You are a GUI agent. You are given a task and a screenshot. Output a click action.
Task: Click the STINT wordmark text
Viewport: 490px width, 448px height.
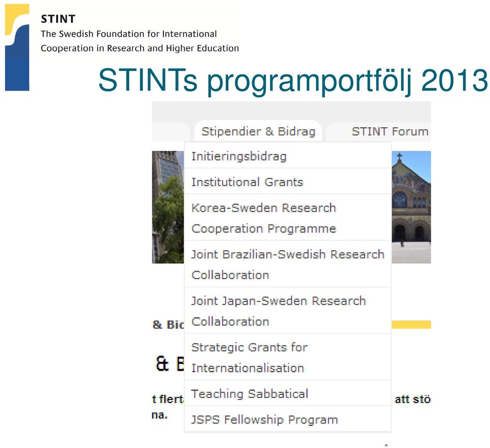tap(58, 19)
